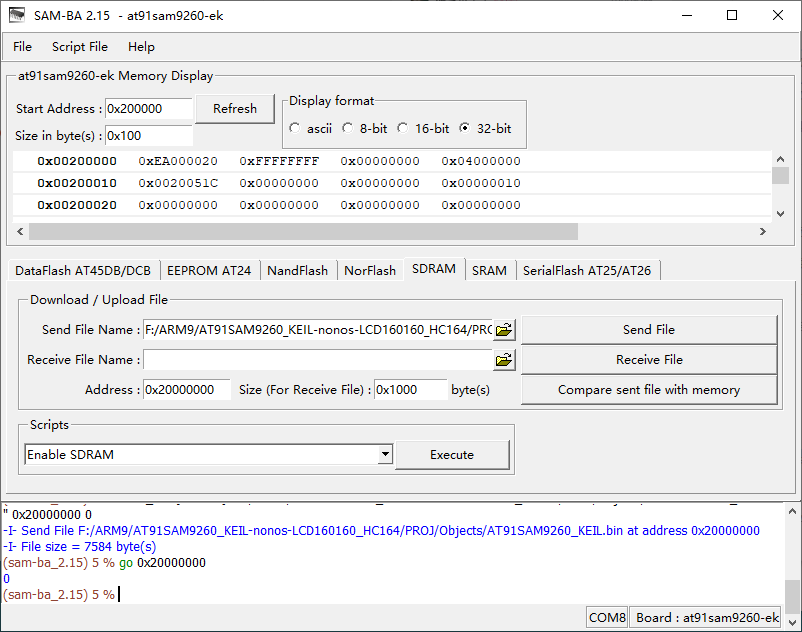Image resolution: width=802 pixels, height=632 pixels.
Task: Switch to EEPROM AT24 tab
Action: [x=209, y=270]
